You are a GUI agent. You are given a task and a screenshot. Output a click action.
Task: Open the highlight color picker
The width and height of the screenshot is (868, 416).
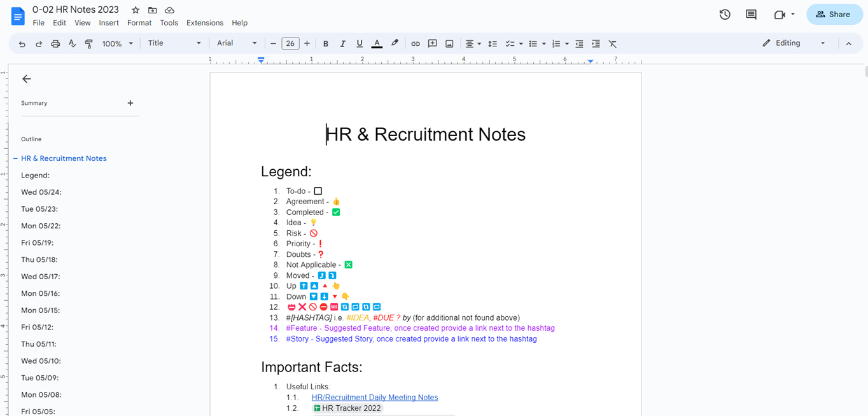pos(395,44)
